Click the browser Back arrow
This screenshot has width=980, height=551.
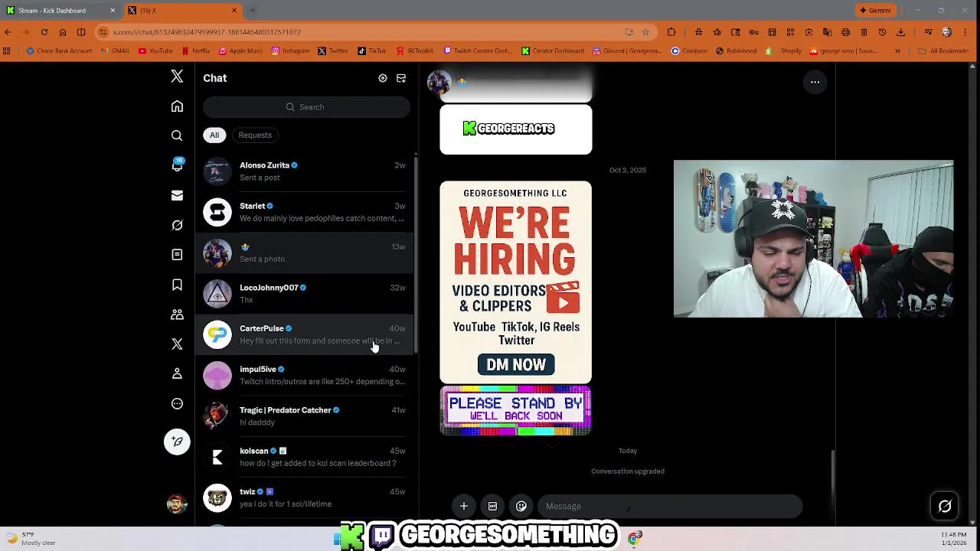[8, 32]
